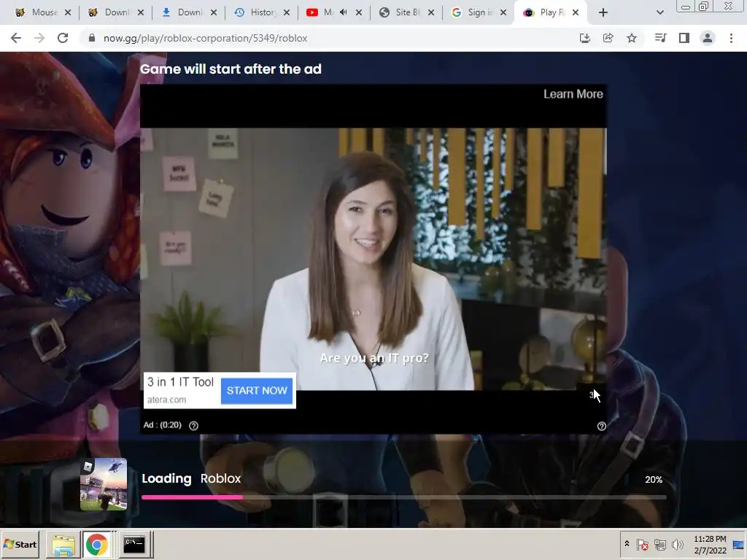Close the Google Sign in tab
Screen dimensions: 747x560
point(503,12)
